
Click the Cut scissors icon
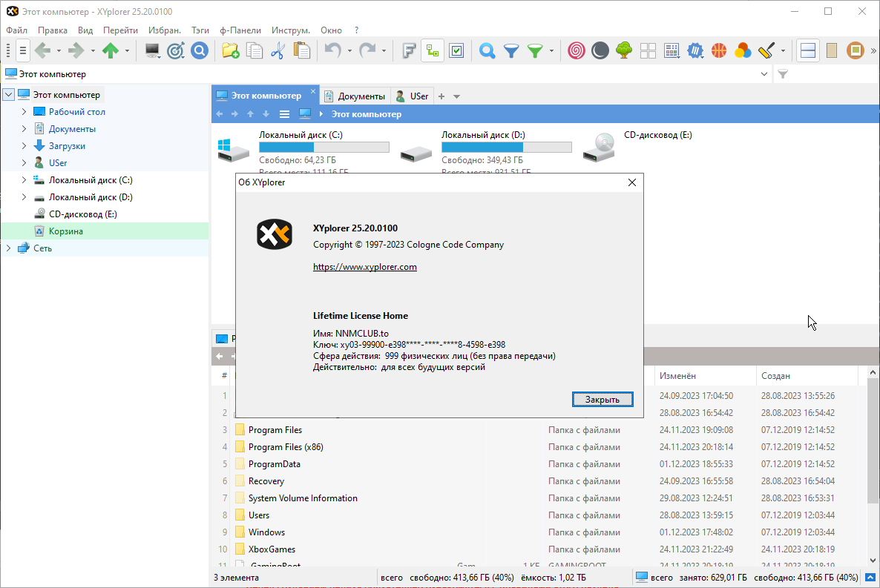(x=278, y=50)
